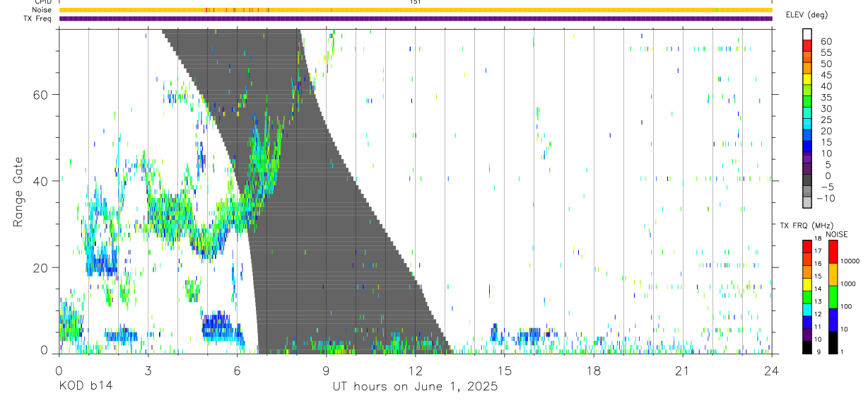Click the x-axis tick label '21'
The height and width of the screenshot is (401, 868).
(682, 370)
